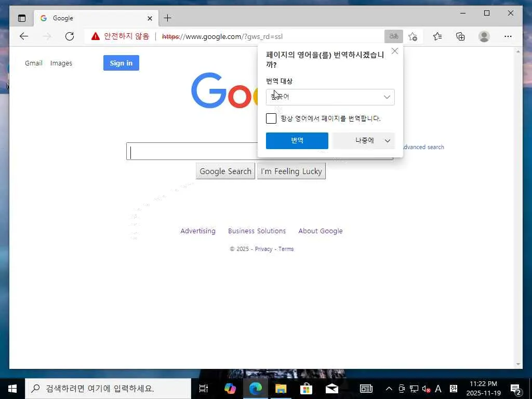The width and height of the screenshot is (532, 399).
Task: Open the About Google link
Action: point(320,231)
